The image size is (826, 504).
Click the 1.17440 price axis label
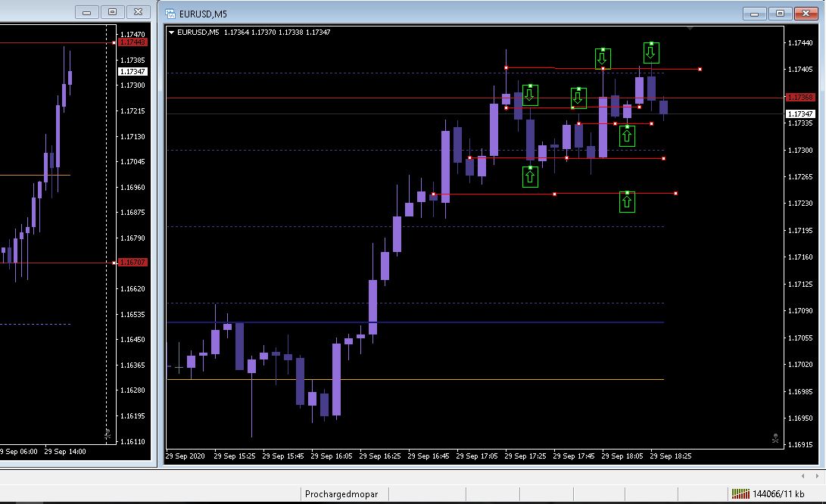pyautogui.click(x=800, y=43)
